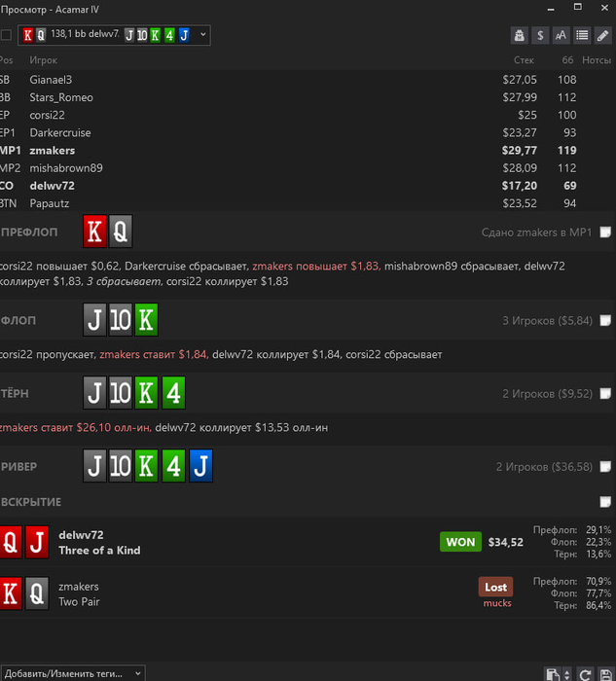
Task: Click delwv72's stack value $17,20
Action: coord(520,186)
